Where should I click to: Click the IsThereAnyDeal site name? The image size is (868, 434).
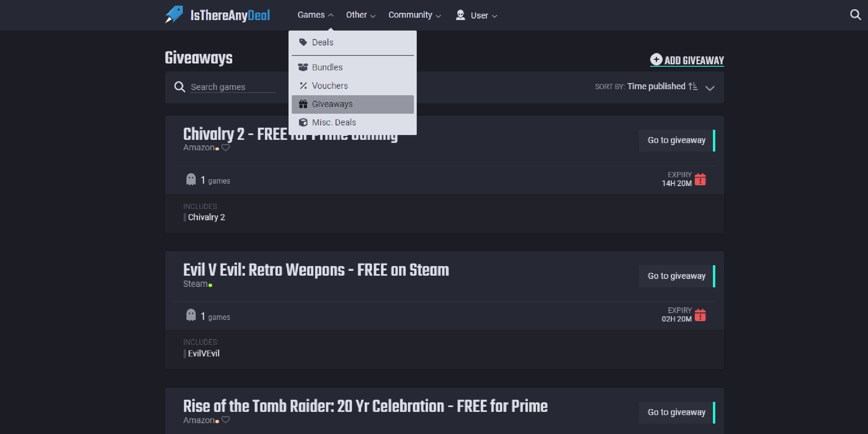click(230, 15)
